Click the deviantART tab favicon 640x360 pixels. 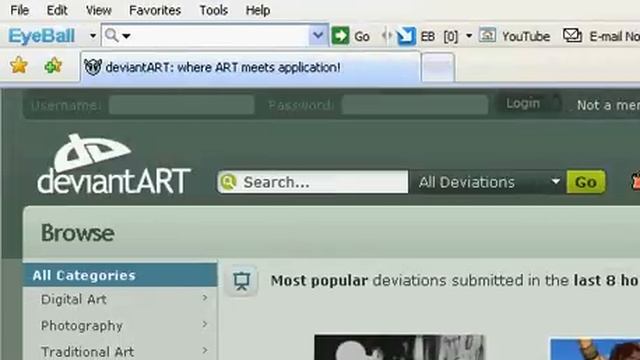[93, 67]
